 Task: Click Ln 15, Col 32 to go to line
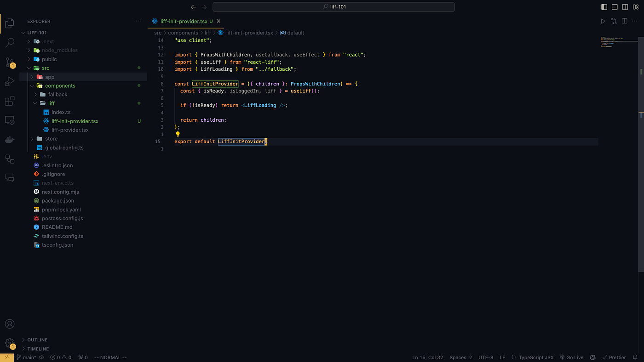428,357
